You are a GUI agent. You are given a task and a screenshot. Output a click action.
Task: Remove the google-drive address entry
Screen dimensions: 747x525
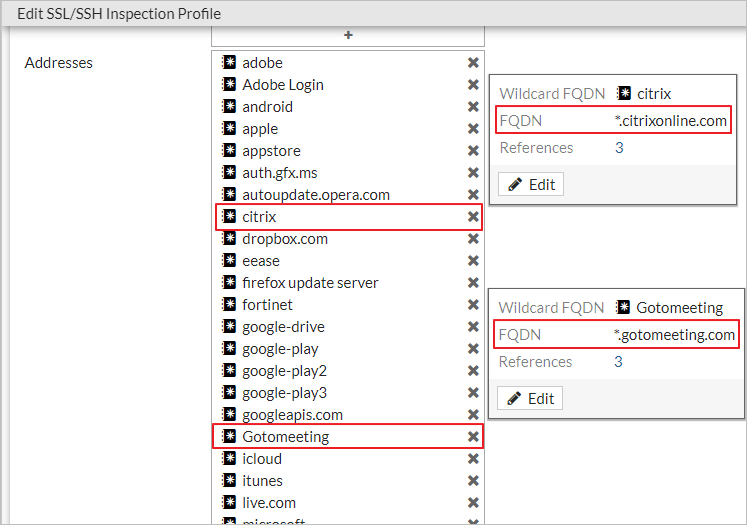473,327
